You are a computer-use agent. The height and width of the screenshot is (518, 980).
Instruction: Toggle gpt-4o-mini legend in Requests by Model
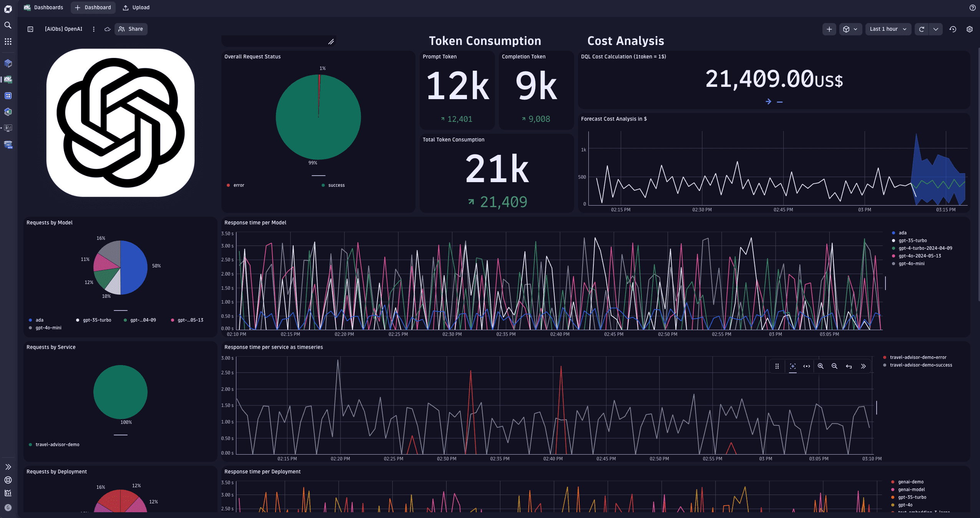click(x=45, y=328)
